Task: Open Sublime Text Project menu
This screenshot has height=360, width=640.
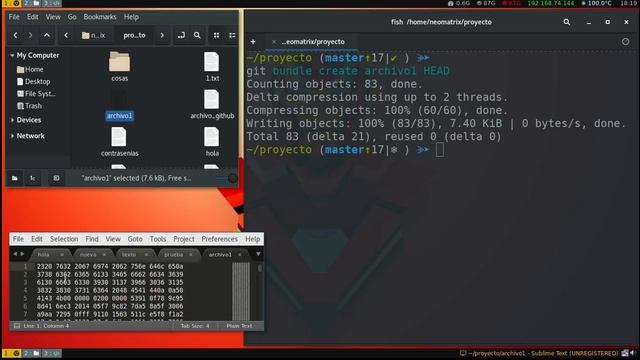Action: [184, 239]
